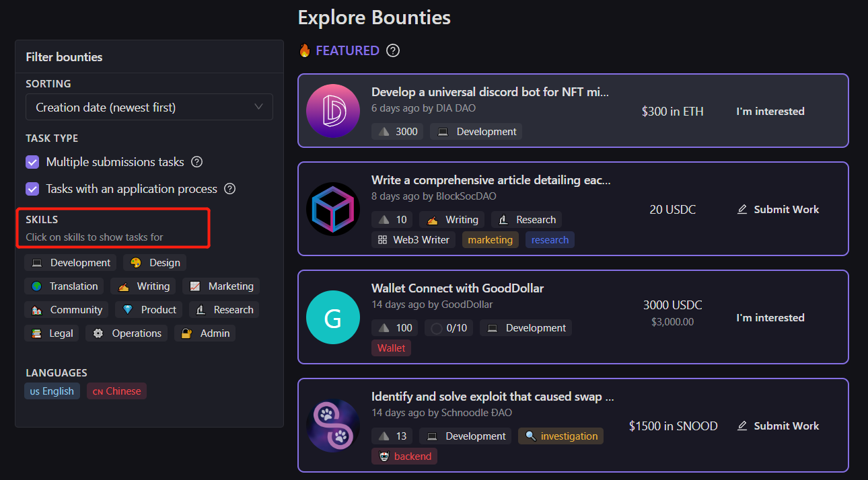Click the fire icon next to FEATURED

click(x=305, y=50)
